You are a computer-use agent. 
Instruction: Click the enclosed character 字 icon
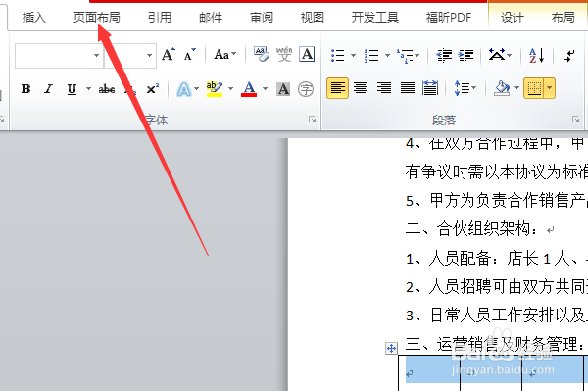coord(306,89)
